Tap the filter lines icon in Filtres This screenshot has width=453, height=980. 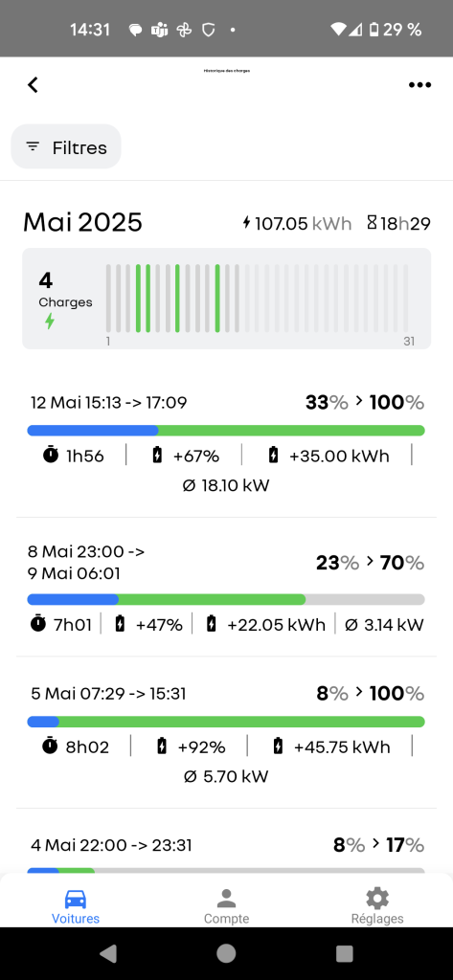(33, 146)
